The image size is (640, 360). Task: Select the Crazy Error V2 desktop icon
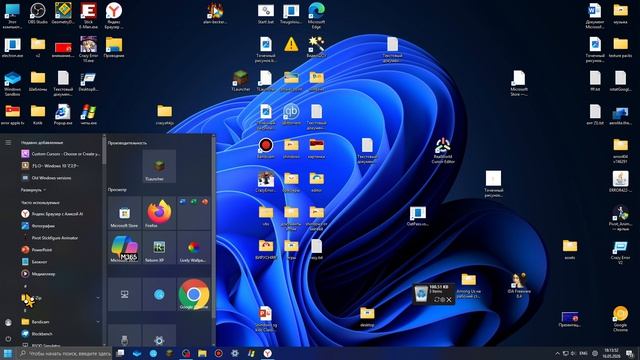coord(620,252)
